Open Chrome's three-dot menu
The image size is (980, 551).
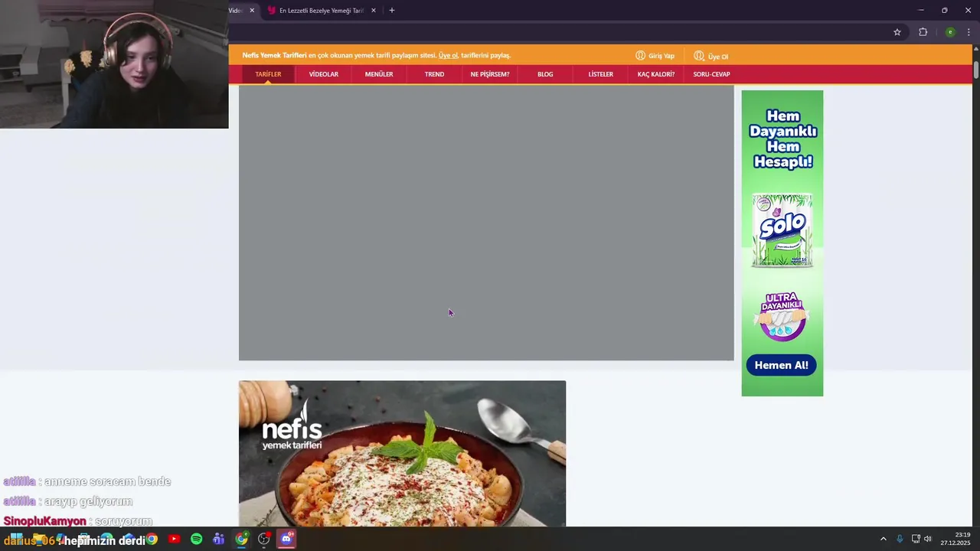[x=969, y=32]
